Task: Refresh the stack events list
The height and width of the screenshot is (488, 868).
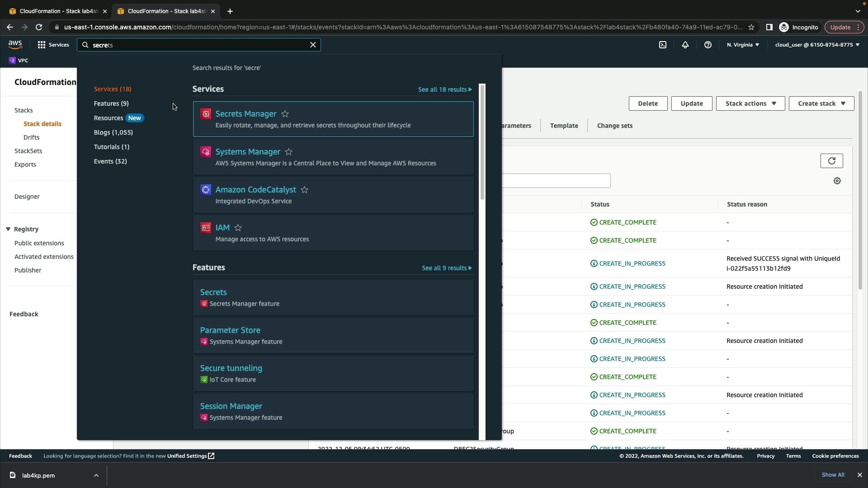Action: pyautogui.click(x=831, y=161)
